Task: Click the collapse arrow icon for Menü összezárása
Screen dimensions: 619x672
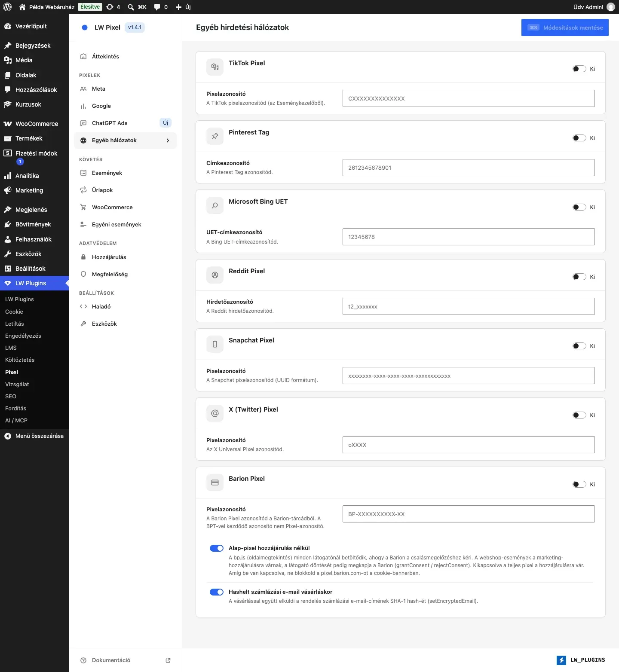Action: pyautogui.click(x=8, y=436)
